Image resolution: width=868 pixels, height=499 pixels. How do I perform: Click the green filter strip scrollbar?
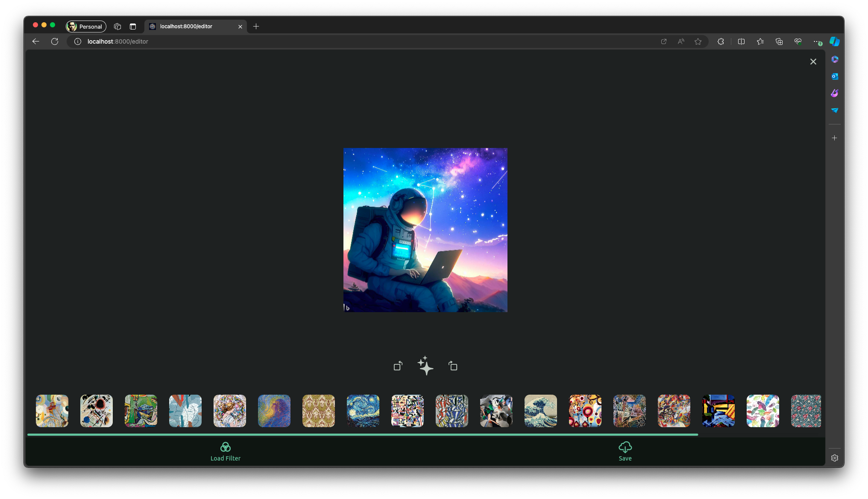(362, 434)
